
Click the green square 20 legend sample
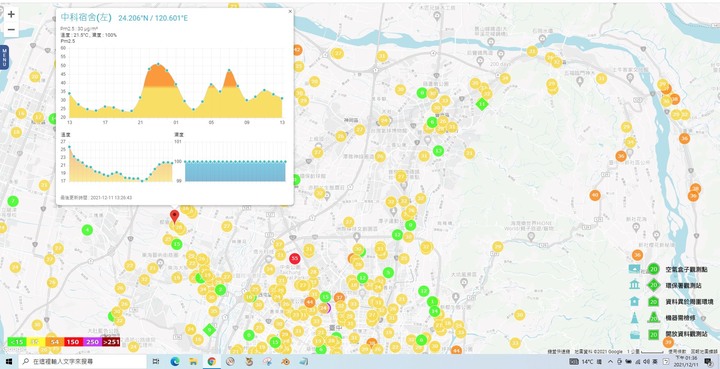(653, 334)
